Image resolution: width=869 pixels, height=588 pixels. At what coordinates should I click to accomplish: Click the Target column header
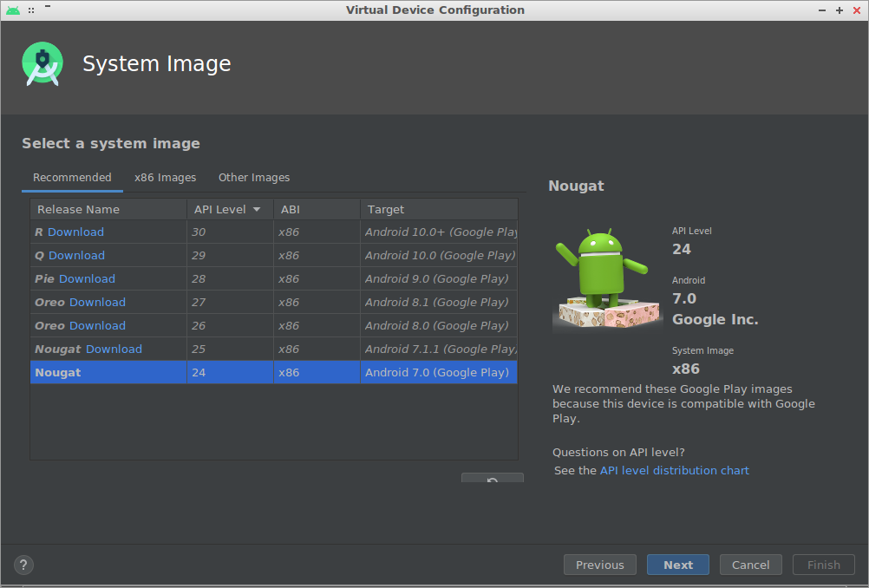pos(439,210)
